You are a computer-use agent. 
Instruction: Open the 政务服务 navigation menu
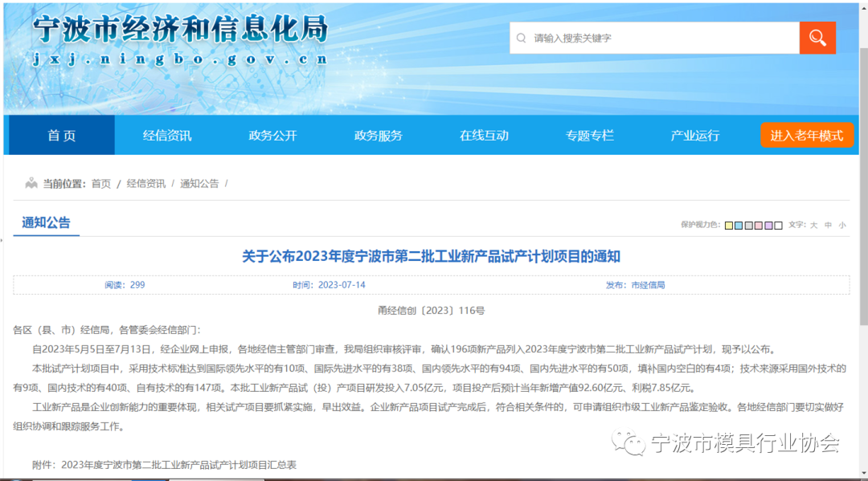coord(377,135)
